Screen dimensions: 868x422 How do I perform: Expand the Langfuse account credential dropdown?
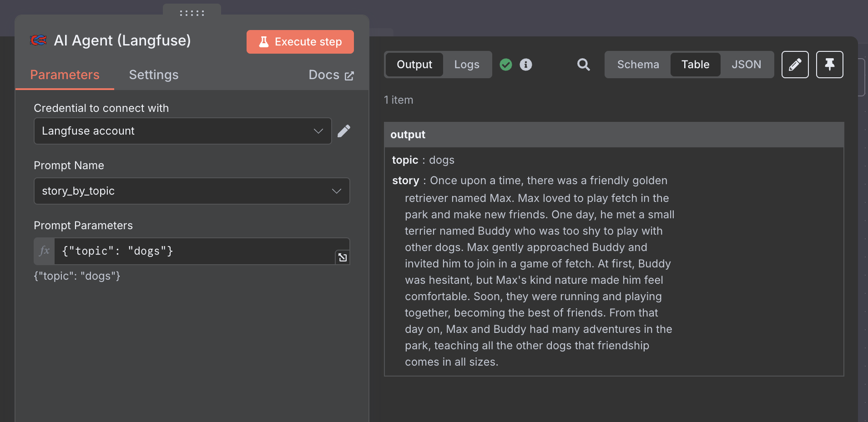(183, 131)
